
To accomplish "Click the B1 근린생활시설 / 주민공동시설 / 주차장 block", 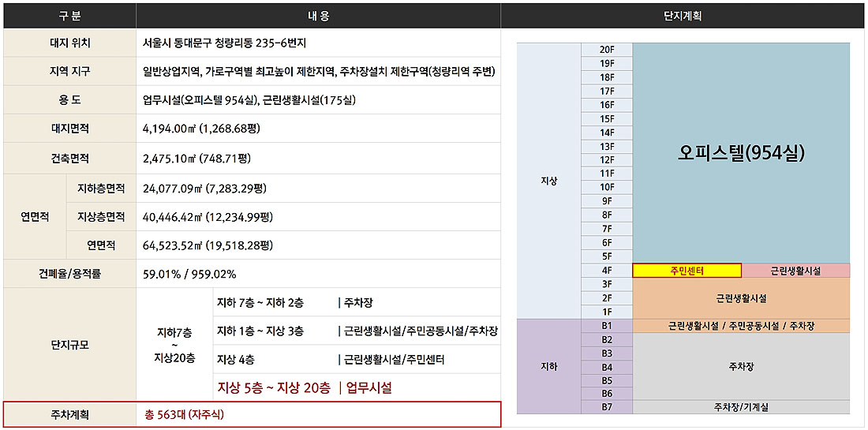I will coord(741,326).
